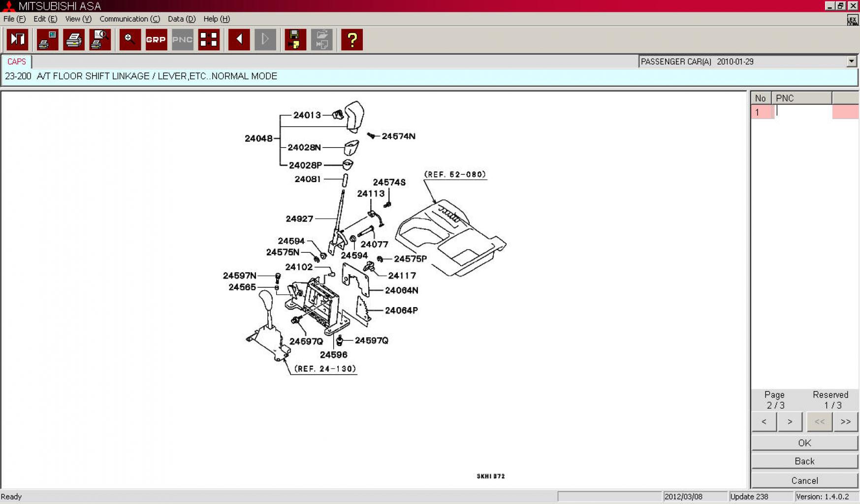860x504 pixels.
Task: Open the Communication menu
Action: [129, 19]
